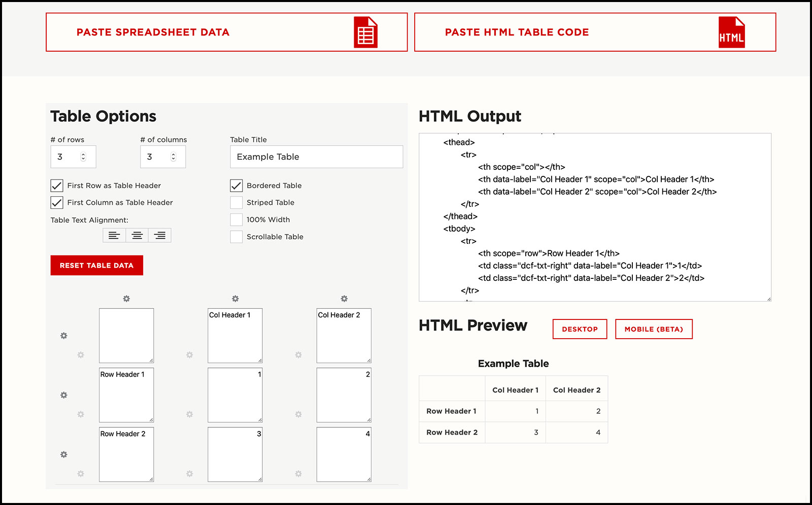
Task: Click the HTML file icon
Action: (731, 32)
